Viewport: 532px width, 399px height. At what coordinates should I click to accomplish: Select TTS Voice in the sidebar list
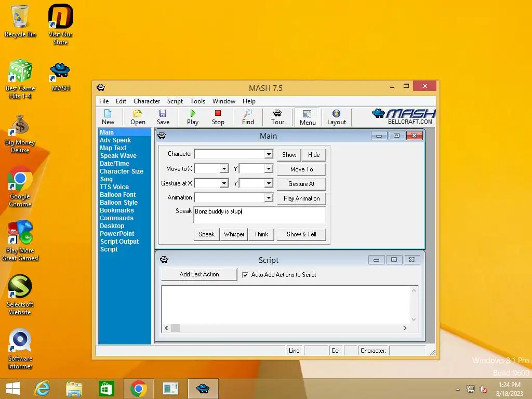(114, 187)
